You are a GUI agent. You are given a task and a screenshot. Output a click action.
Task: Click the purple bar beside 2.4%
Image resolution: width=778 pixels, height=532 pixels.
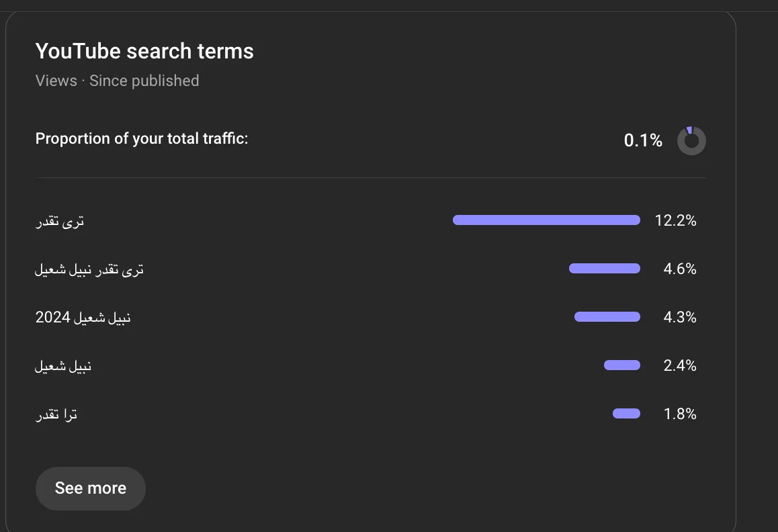coord(621,365)
